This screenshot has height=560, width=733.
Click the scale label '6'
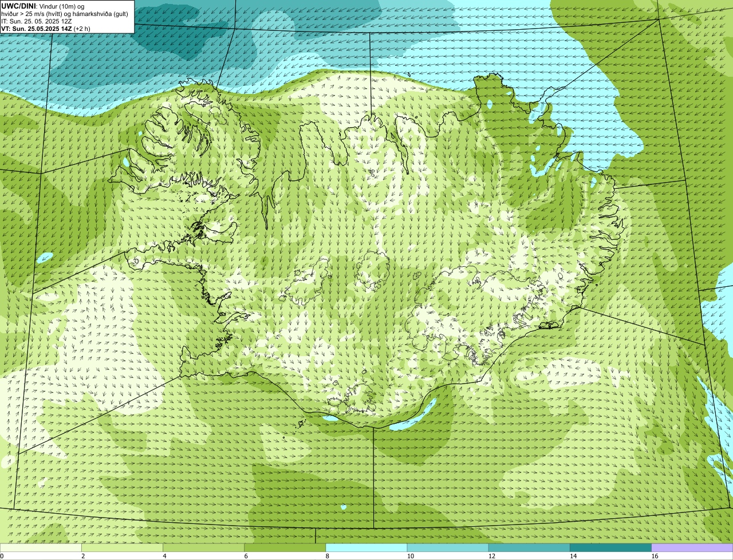246,556
